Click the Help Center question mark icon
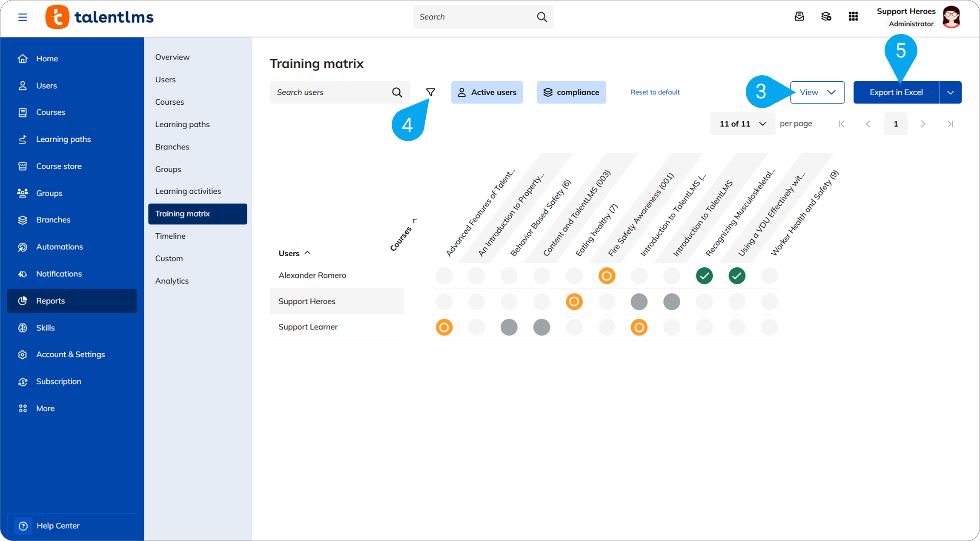 23,526
